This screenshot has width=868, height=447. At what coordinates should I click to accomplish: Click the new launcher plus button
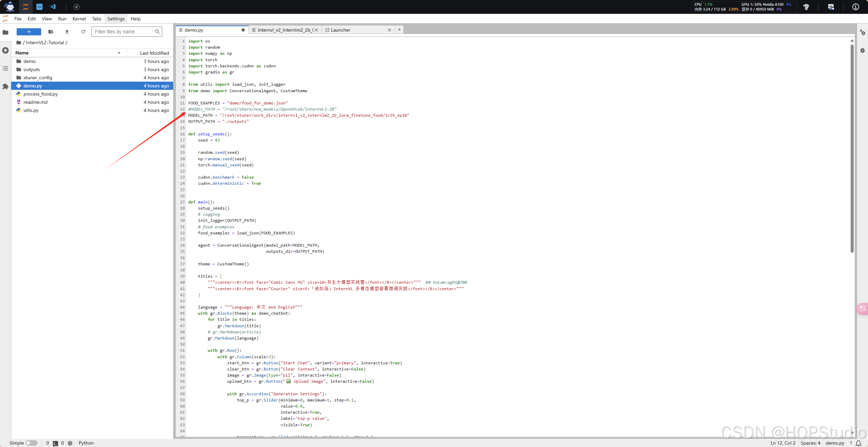point(29,32)
